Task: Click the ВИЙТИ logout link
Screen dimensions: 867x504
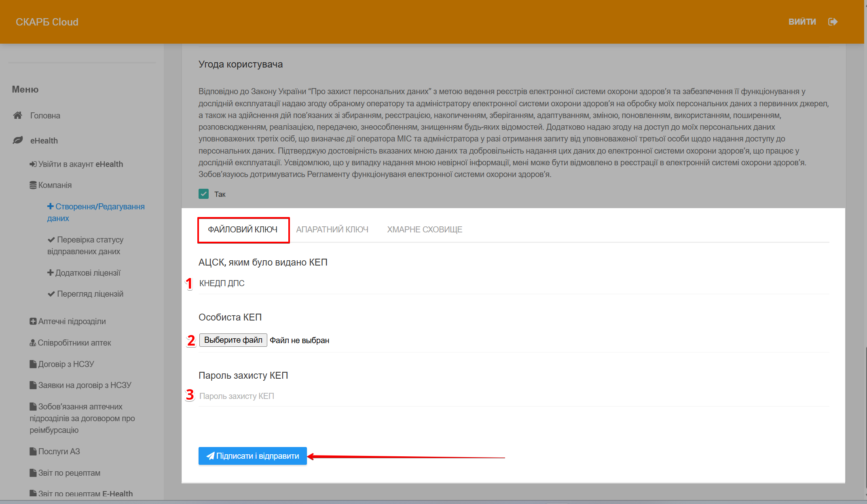Action: tap(802, 22)
